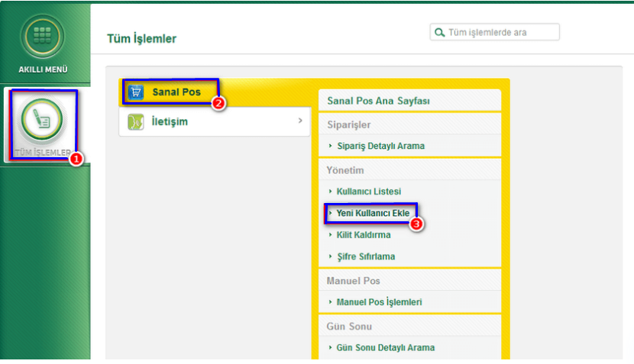Image resolution: width=634 pixels, height=364 pixels.
Task: Open Kullanıcı Listesi link
Action: 368,192
